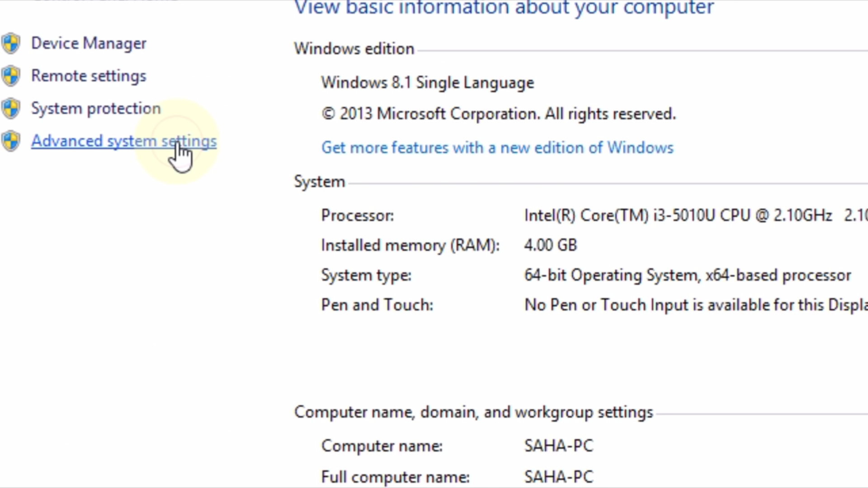Click the UAC shield icon beside Device Manager

[x=11, y=43]
